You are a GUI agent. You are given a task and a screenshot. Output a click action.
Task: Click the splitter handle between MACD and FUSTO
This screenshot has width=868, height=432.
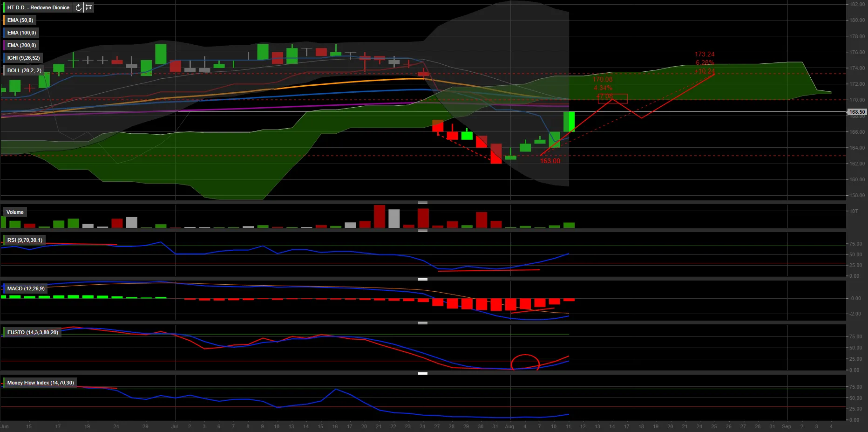[x=423, y=323]
